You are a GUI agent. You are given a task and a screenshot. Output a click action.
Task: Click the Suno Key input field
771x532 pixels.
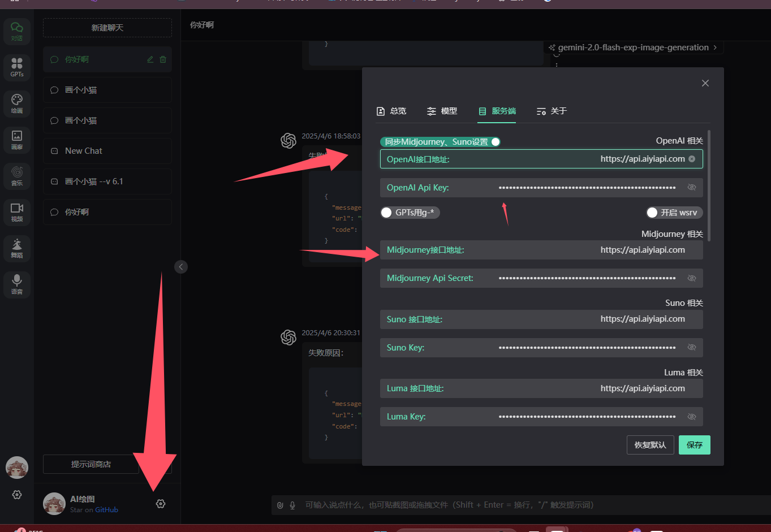tap(541, 347)
